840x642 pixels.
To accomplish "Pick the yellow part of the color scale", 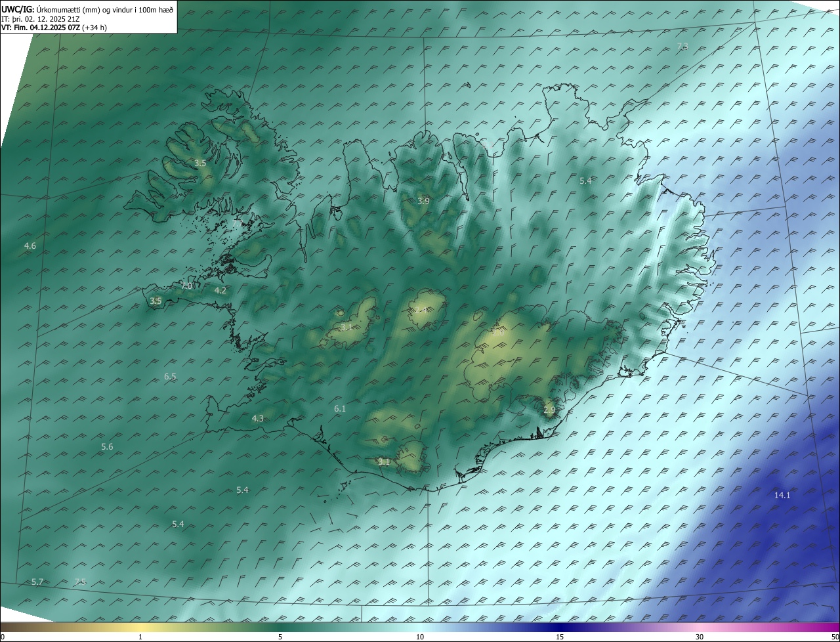I will click(140, 627).
